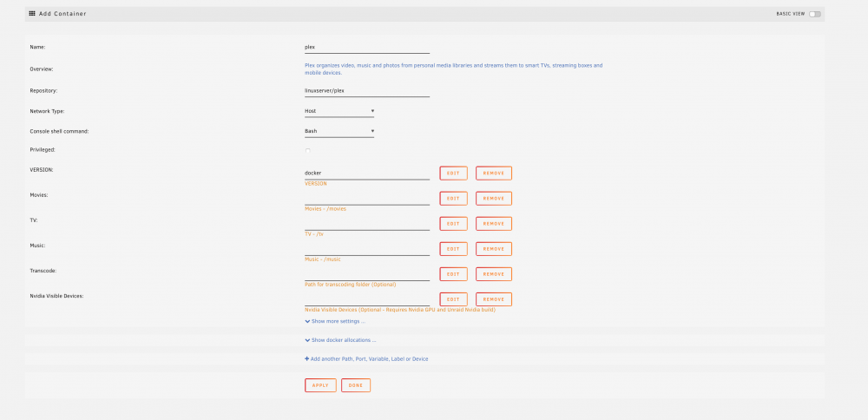Click 'Path for transcoding folder (Optional)' text
Image resolution: width=868 pixels, height=420 pixels.
[351, 285]
